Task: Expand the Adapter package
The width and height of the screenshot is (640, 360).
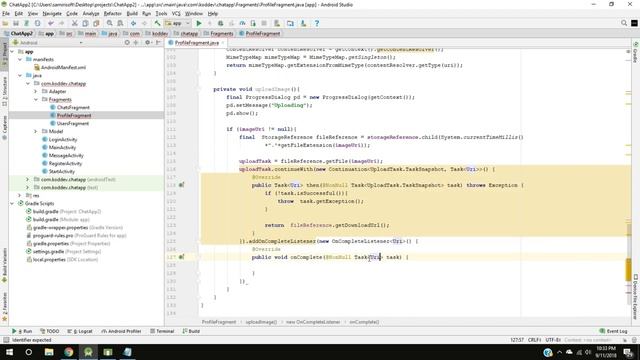Action: [36, 91]
